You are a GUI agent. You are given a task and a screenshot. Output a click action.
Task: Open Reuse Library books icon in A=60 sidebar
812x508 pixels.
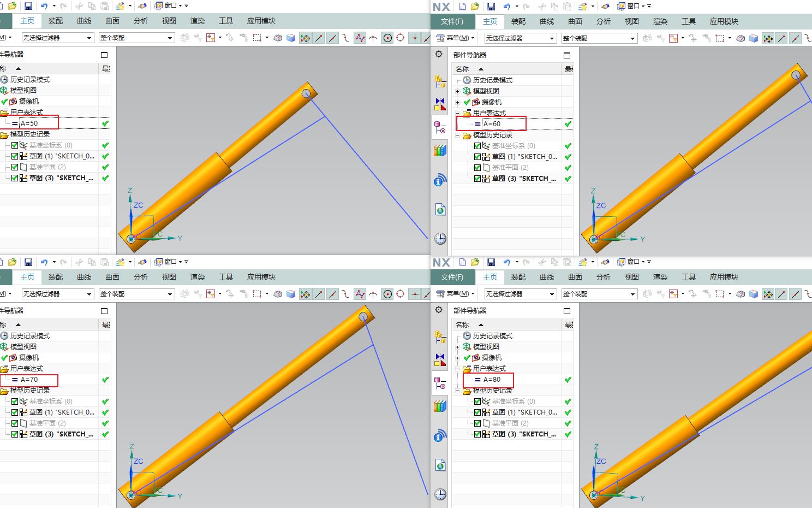[x=440, y=150]
